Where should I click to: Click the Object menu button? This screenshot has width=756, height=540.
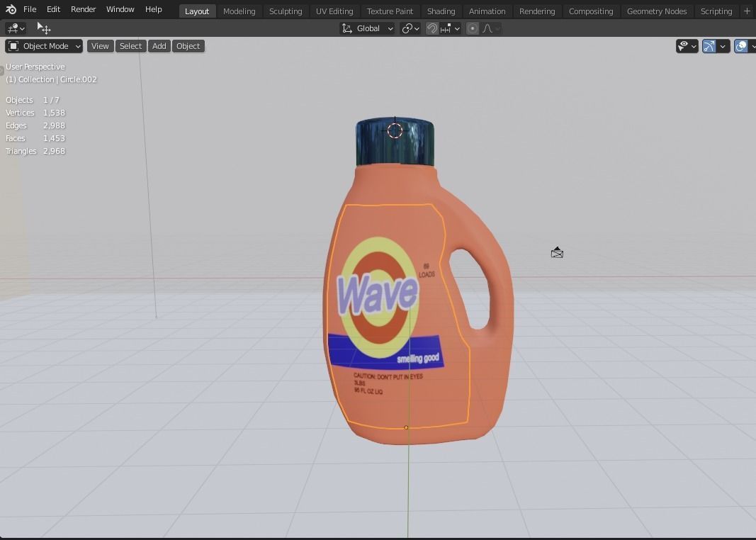tap(188, 46)
